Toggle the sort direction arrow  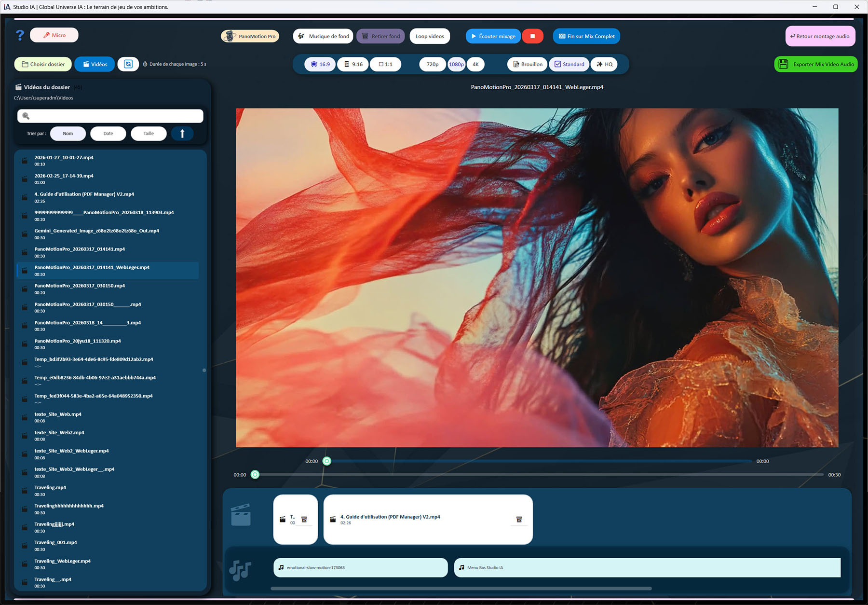pos(182,134)
